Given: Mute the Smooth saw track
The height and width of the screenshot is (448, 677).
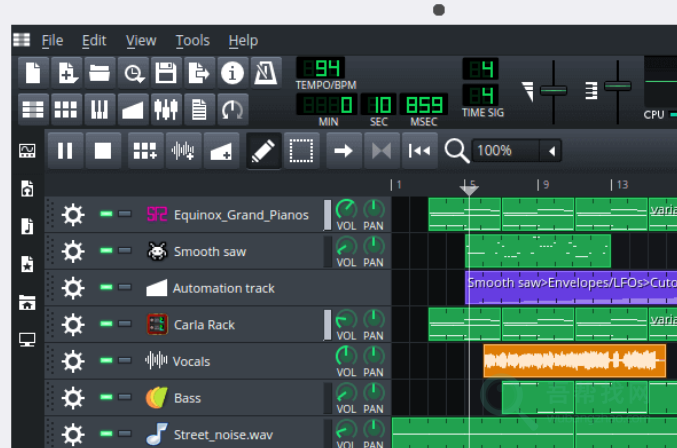Looking at the screenshot, I should pyautogui.click(x=106, y=251).
